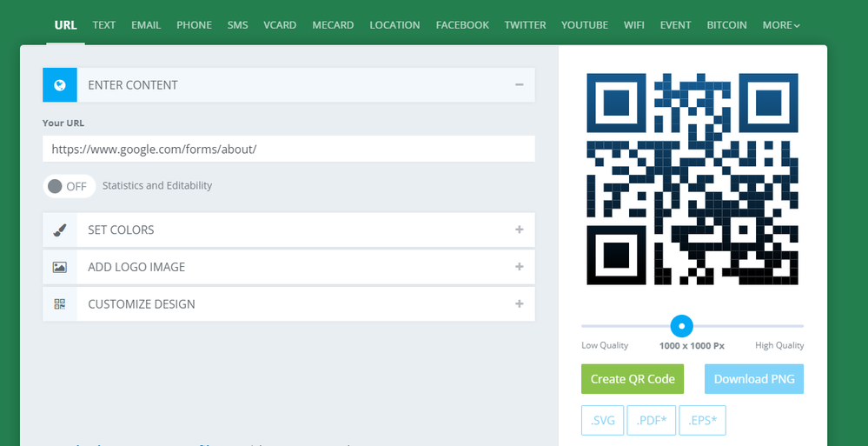This screenshot has width=868, height=446.
Task: Expand the Customize Design section
Action: (x=519, y=304)
